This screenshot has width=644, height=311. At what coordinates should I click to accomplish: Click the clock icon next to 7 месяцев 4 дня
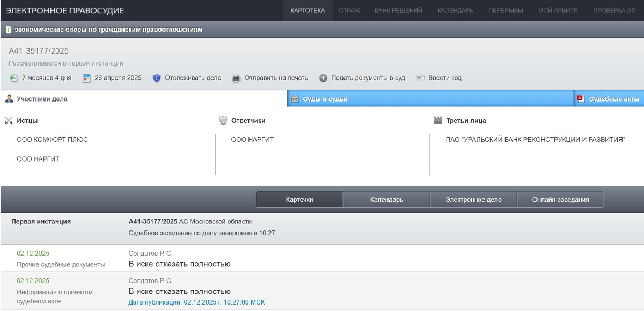point(14,78)
